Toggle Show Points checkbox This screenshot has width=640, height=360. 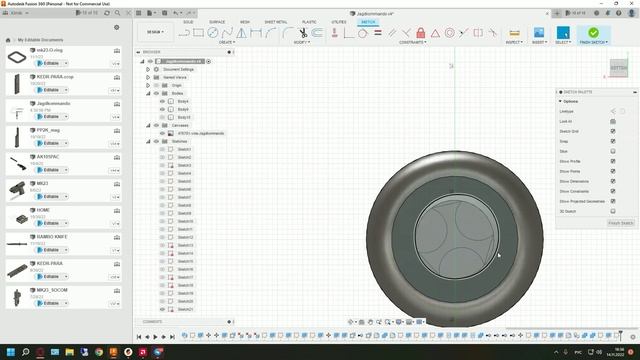[613, 171]
